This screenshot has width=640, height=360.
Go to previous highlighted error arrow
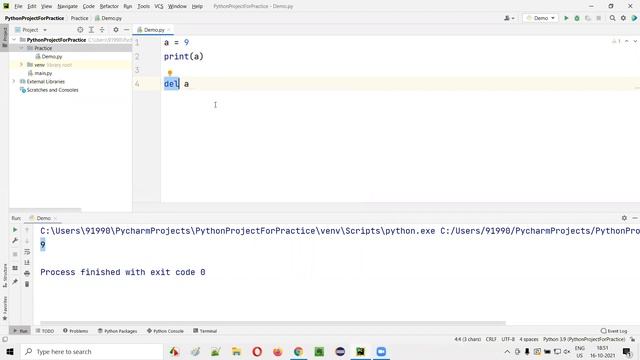tap(627, 41)
